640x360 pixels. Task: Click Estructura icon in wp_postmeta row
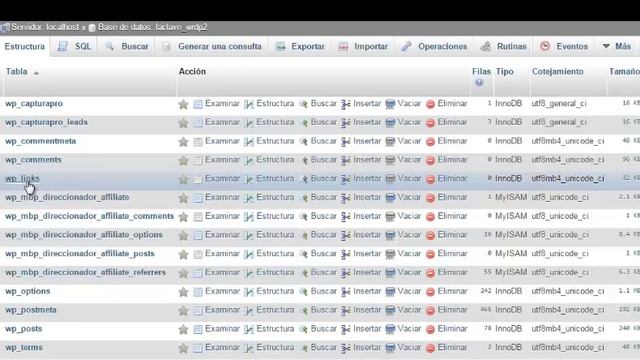tap(249, 311)
